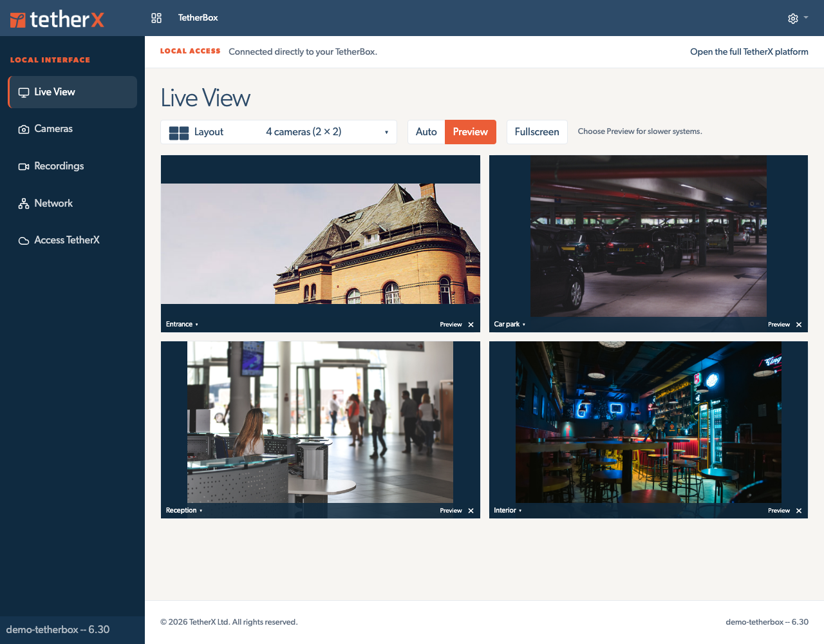Click the 2×2 layout grid icon

(179, 133)
